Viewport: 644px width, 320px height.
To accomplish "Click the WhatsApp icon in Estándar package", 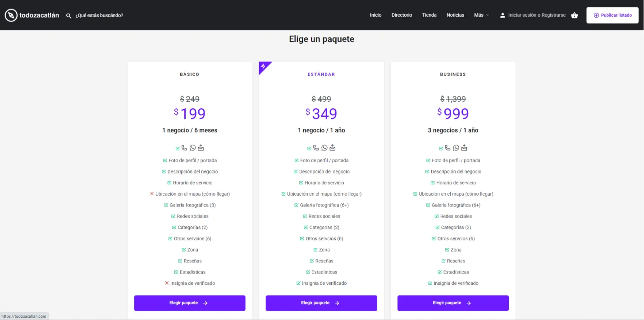I will (x=324, y=148).
